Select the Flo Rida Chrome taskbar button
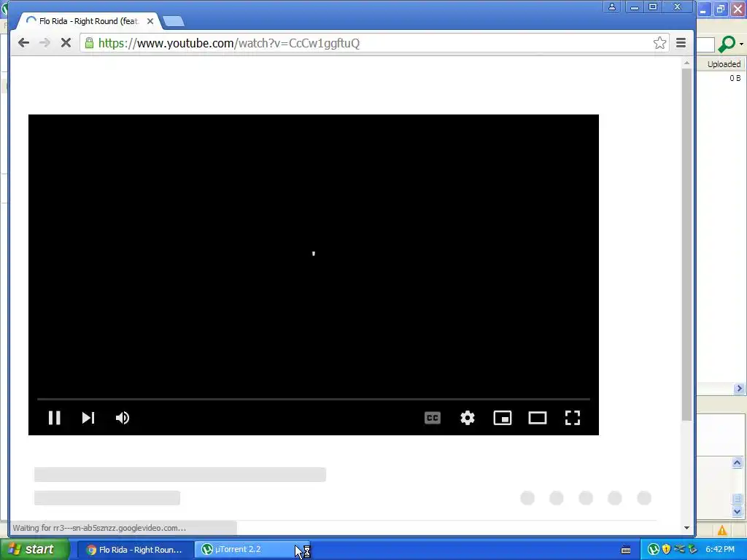 pos(136,549)
